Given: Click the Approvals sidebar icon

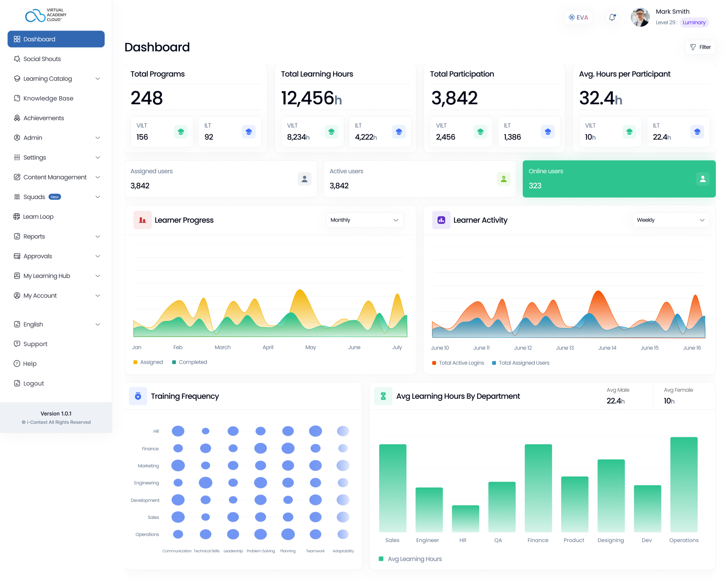Looking at the screenshot, I should (17, 256).
